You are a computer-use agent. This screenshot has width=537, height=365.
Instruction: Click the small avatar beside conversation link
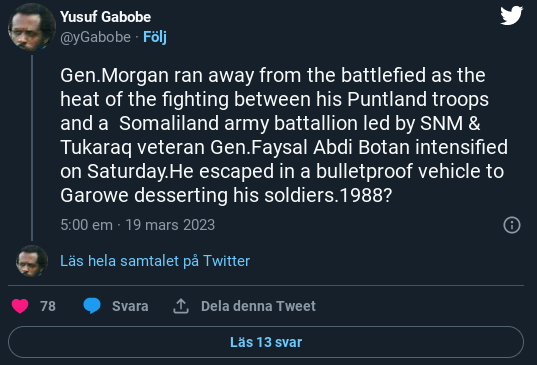tap(32, 261)
